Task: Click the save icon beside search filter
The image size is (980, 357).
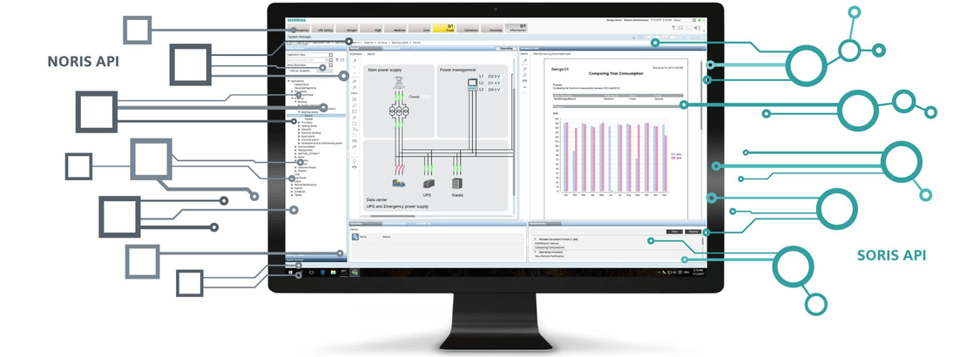Action: (342, 60)
